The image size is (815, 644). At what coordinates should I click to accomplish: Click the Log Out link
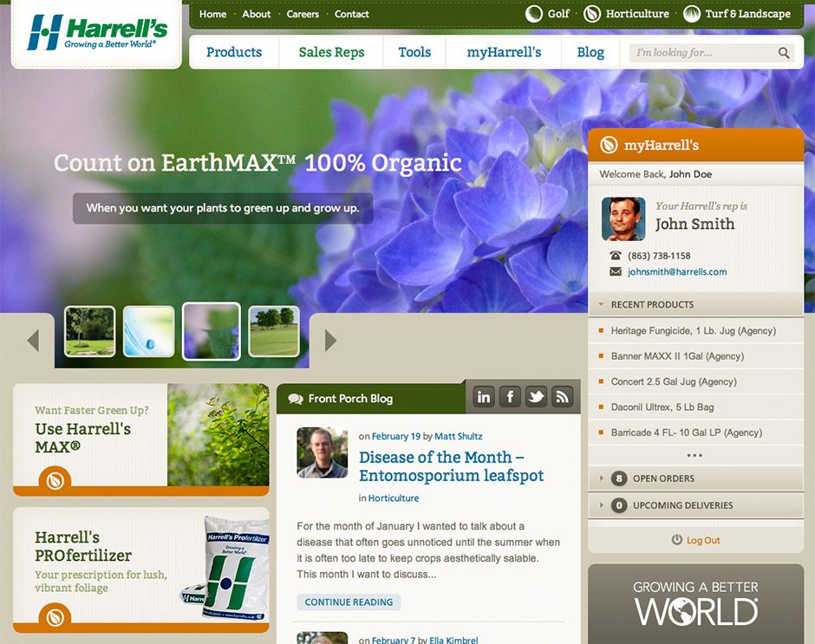[x=703, y=540]
